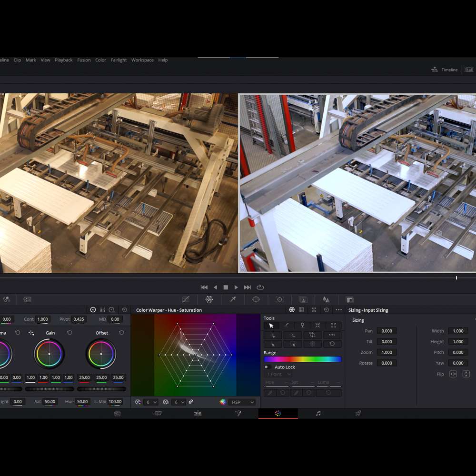476x476 pixels.
Task: Open the Blur and Sharpen palette
Action: click(x=327, y=299)
